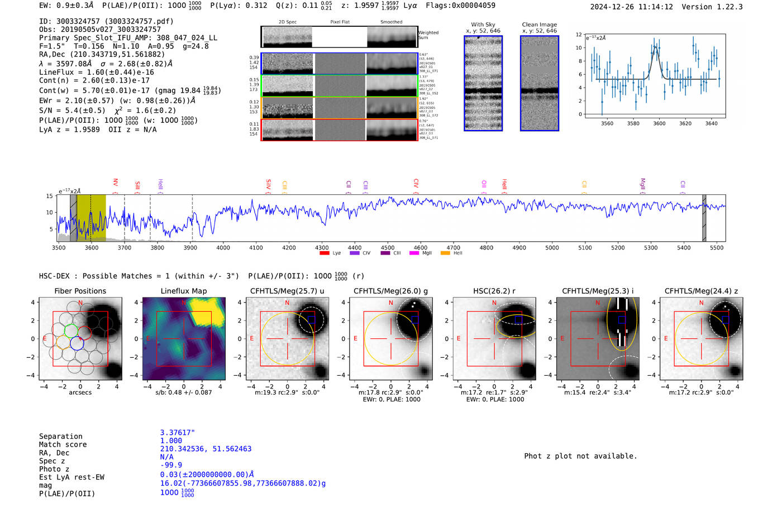Click the Match score value 1.000
The image size is (782, 532).
click(171, 441)
